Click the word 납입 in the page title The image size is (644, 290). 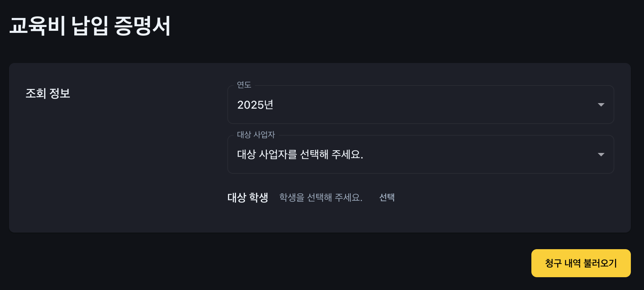(90, 26)
